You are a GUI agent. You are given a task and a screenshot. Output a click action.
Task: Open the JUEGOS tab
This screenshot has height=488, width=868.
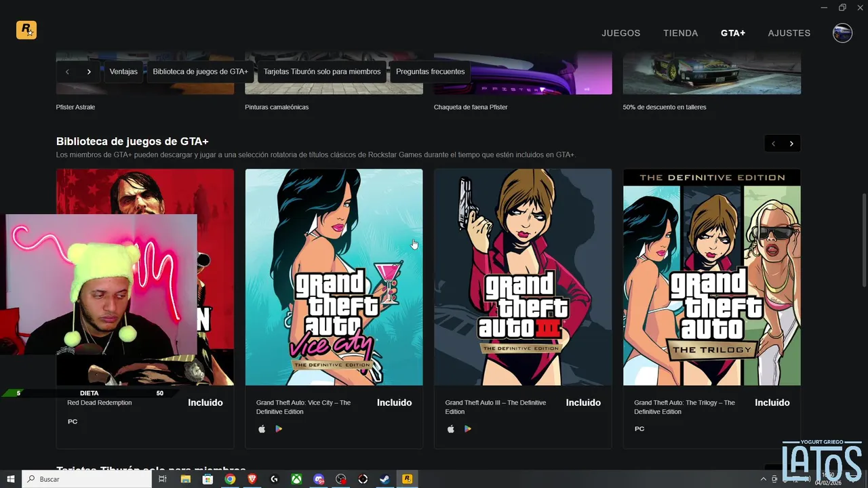pyautogui.click(x=621, y=33)
